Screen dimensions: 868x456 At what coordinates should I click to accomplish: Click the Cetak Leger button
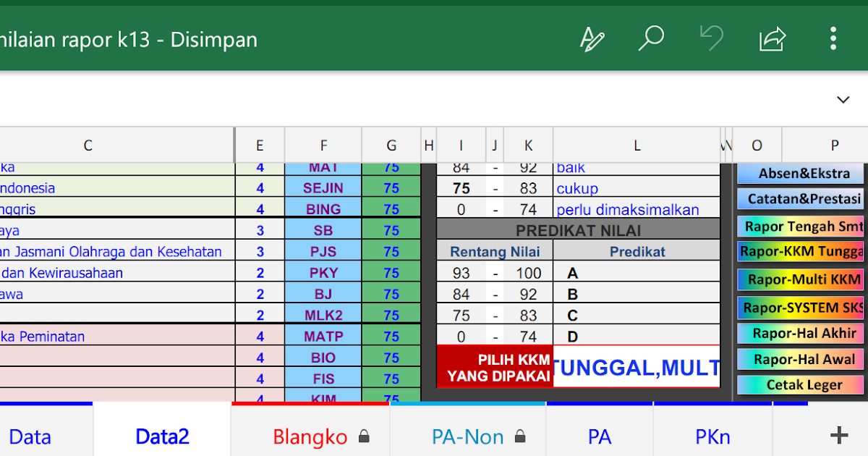pos(800,384)
